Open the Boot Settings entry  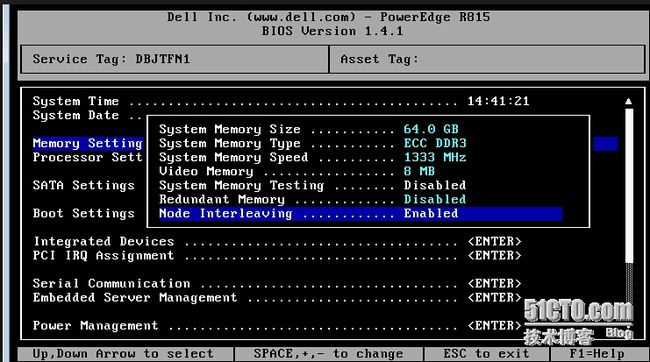[84, 214]
